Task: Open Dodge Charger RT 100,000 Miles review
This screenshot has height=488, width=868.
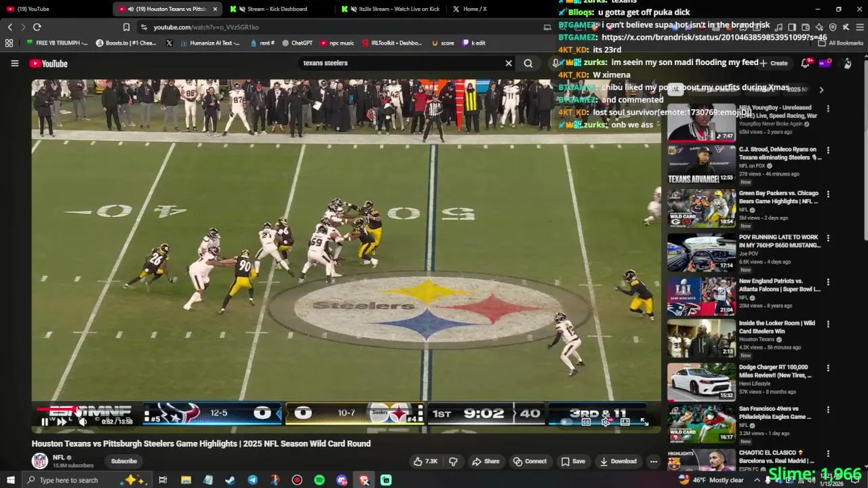Action: pos(701,382)
